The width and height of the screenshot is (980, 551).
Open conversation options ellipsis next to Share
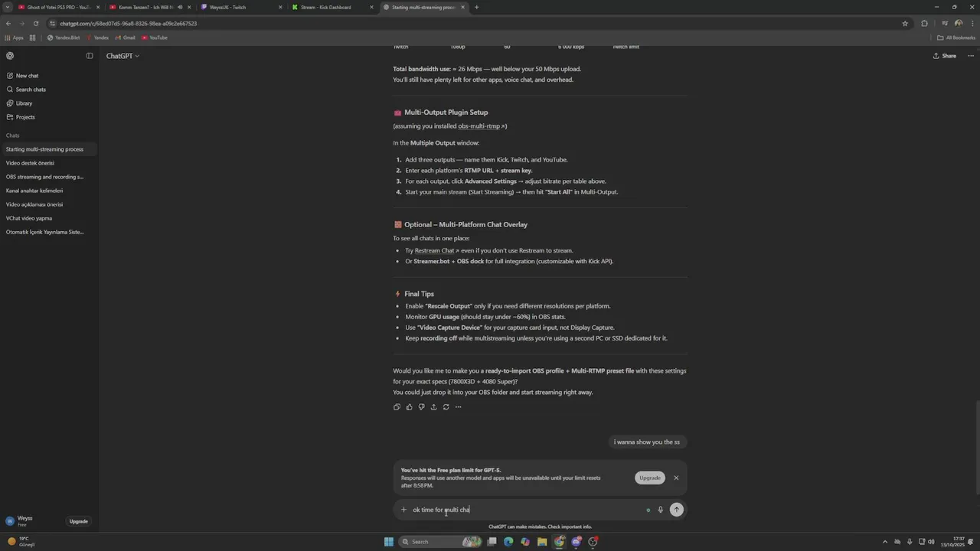(971, 56)
